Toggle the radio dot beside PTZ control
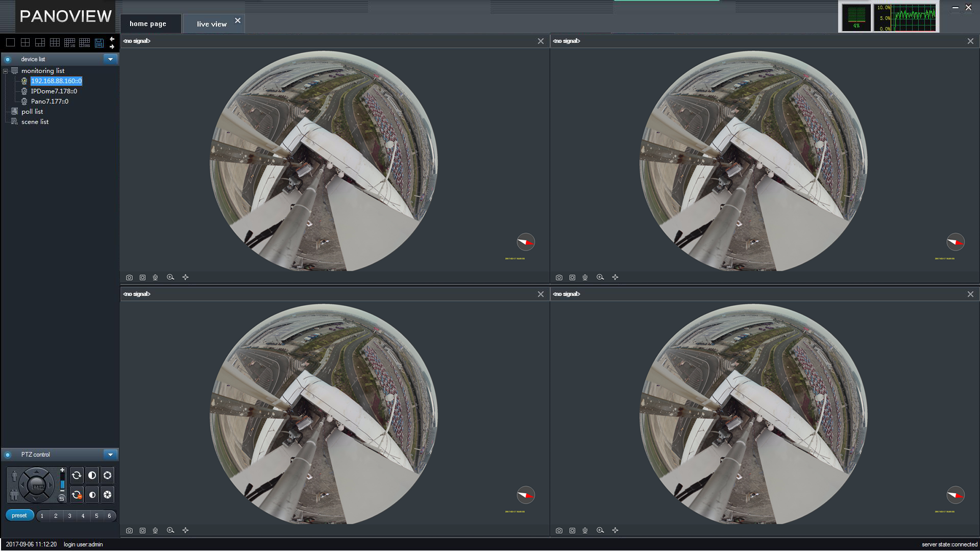Image resolution: width=980 pixels, height=551 pixels. [x=8, y=455]
